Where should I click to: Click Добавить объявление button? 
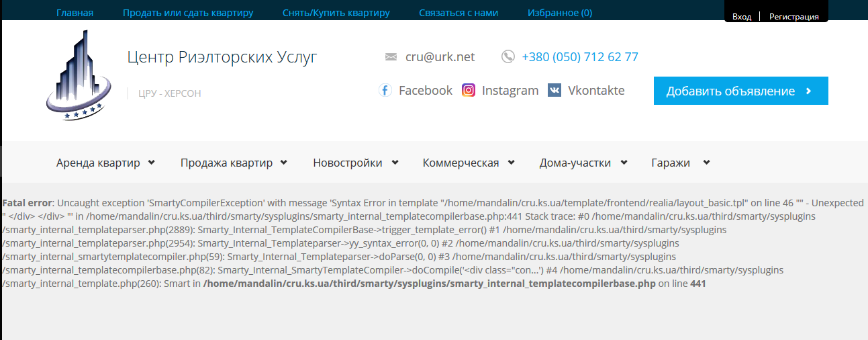[741, 91]
